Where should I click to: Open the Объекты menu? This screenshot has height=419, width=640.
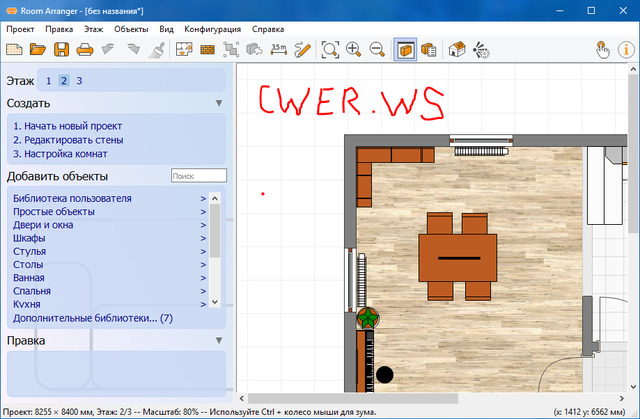click(131, 29)
